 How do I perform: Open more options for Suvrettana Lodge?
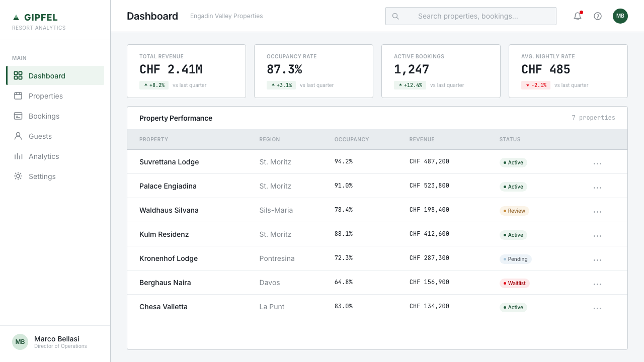coord(597,163)
